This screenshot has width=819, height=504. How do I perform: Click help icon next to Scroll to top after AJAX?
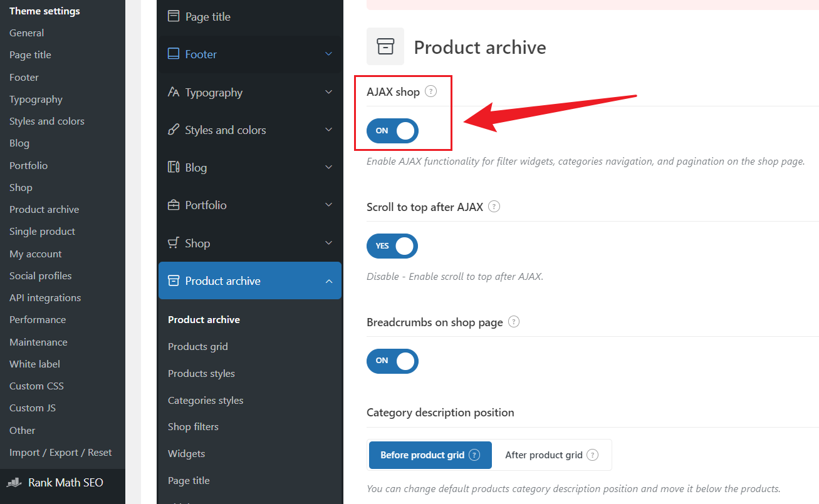point(494,207)
